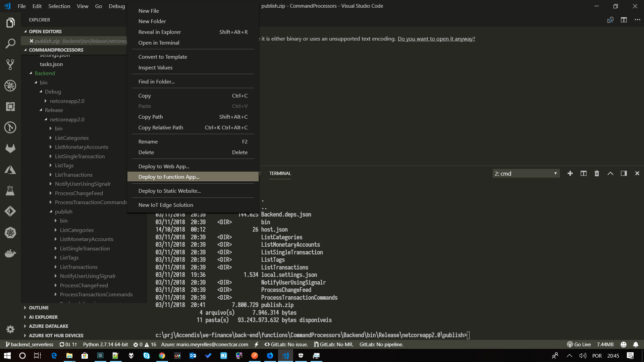This screenshot has width=644, height=362.
Task: Open the '2: cmd' terminal selector
Action: 526,173
